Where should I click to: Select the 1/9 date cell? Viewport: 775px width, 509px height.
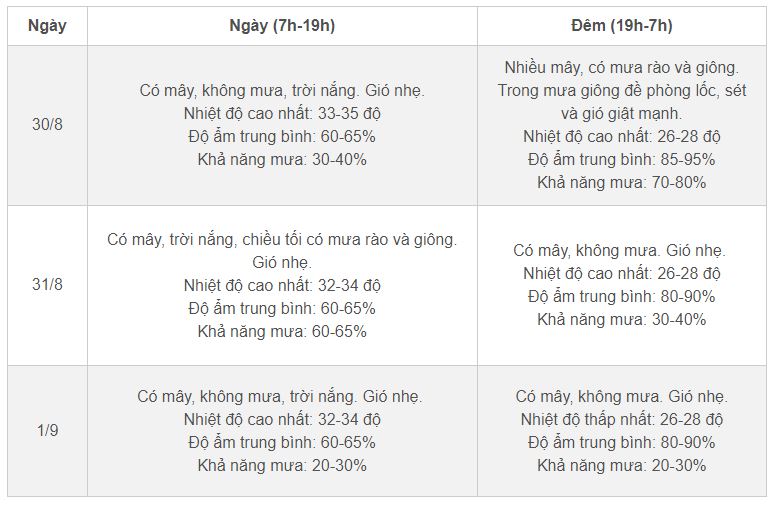click(47, 430)
